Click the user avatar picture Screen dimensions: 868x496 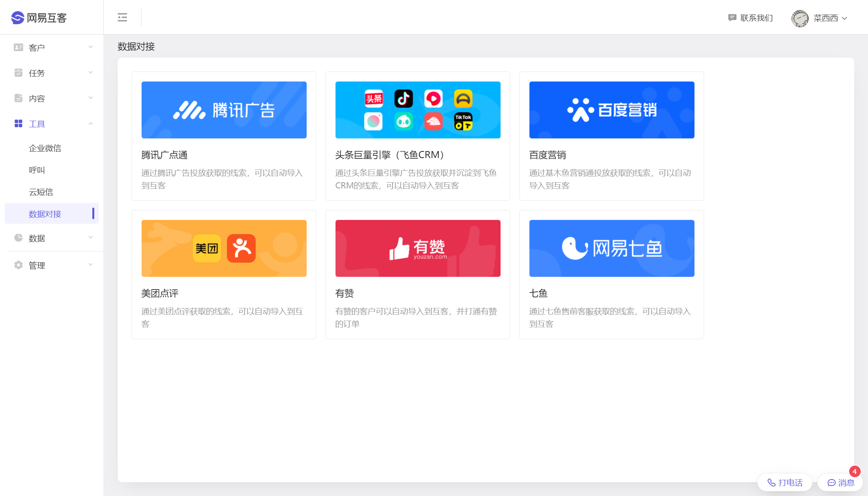pos(800,18)
